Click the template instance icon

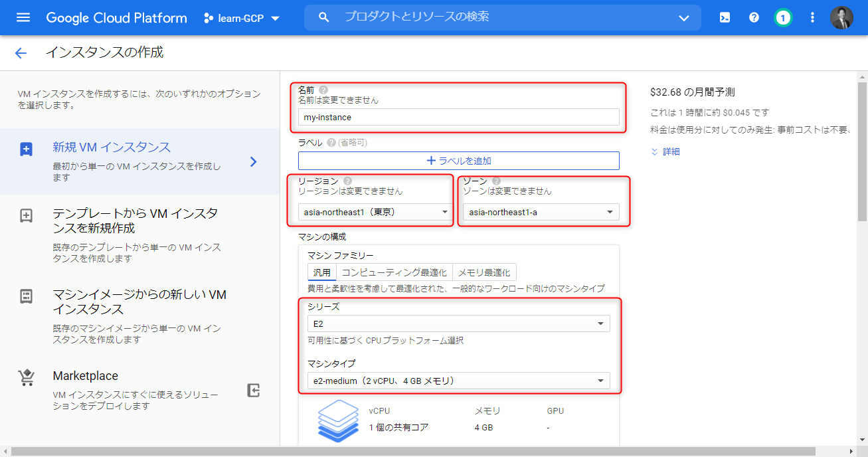coord(26,215)
